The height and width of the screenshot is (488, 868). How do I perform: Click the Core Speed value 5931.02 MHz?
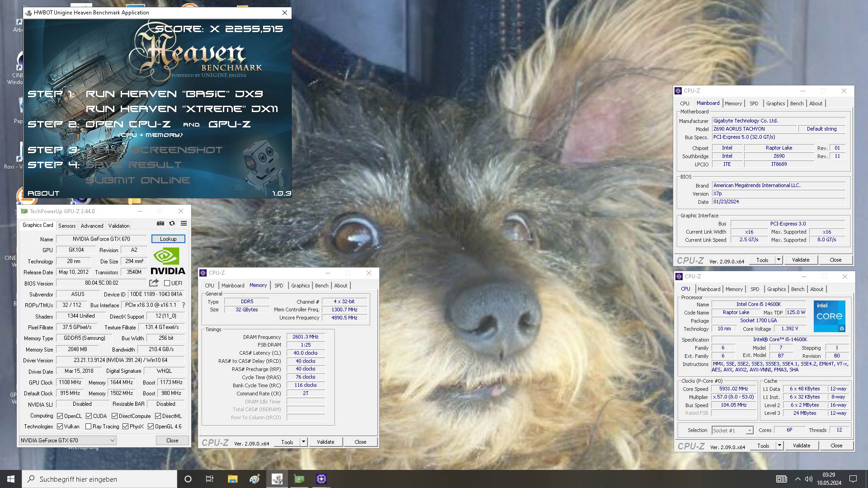pyautogui.click(x=734, y=389)
